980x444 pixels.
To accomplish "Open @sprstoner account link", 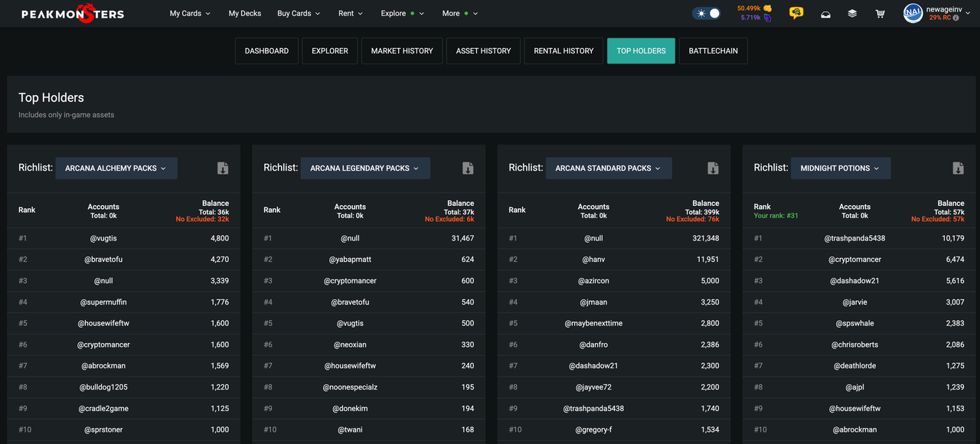I will 103,430.
